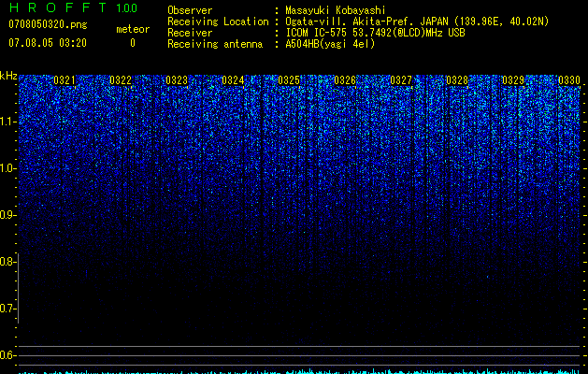Click the 0.9 kHz axis label
The height and width of the screenshot is (374, 588).
click(7, 215)
